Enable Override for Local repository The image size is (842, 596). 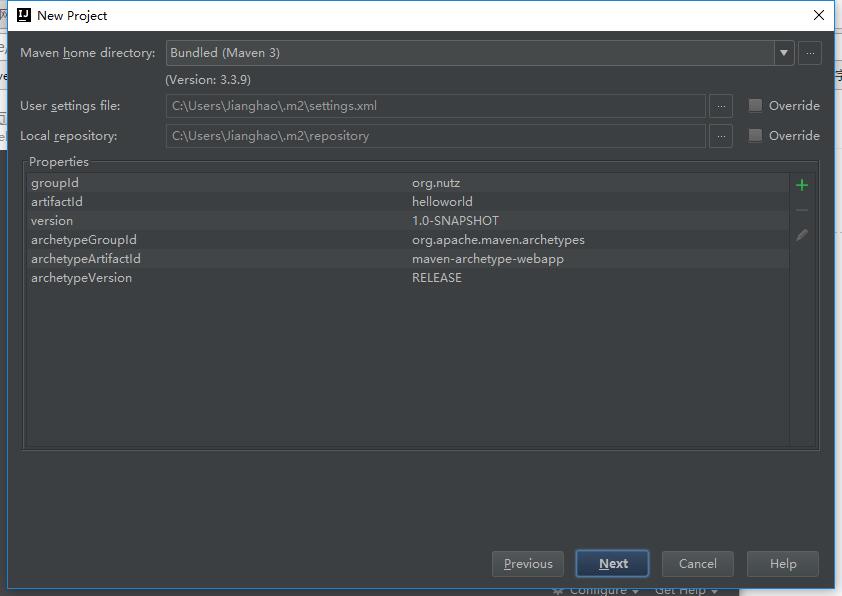click(755, 136)
